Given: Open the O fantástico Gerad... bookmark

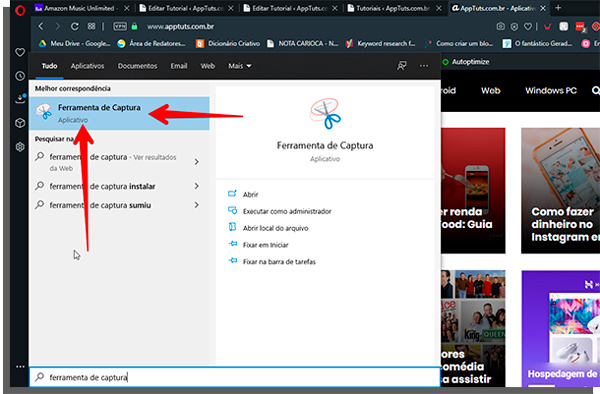Looking at the screenshot, I should [x=537, y=44].
